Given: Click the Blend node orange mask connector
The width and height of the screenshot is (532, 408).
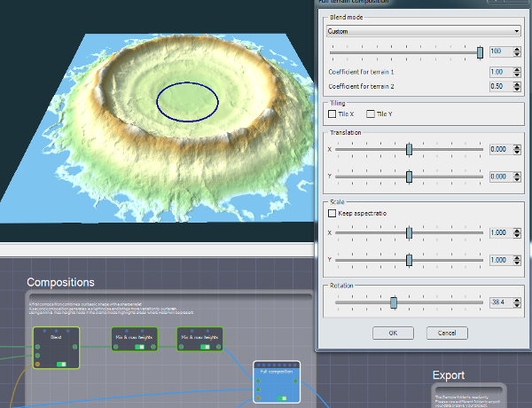Looking at the screenshot, I should pyautogui.click(x=37, y=364).
